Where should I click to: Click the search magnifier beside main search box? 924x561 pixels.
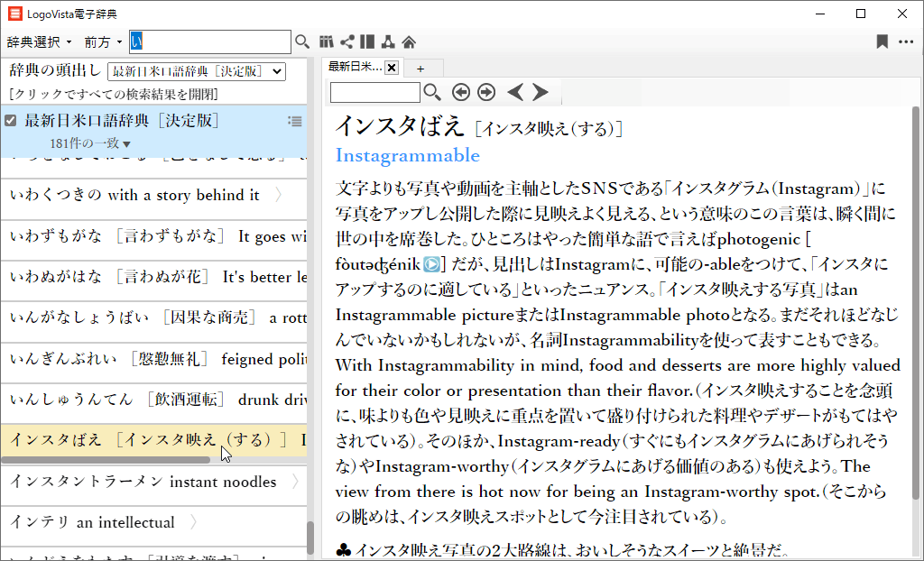point(302,41)
